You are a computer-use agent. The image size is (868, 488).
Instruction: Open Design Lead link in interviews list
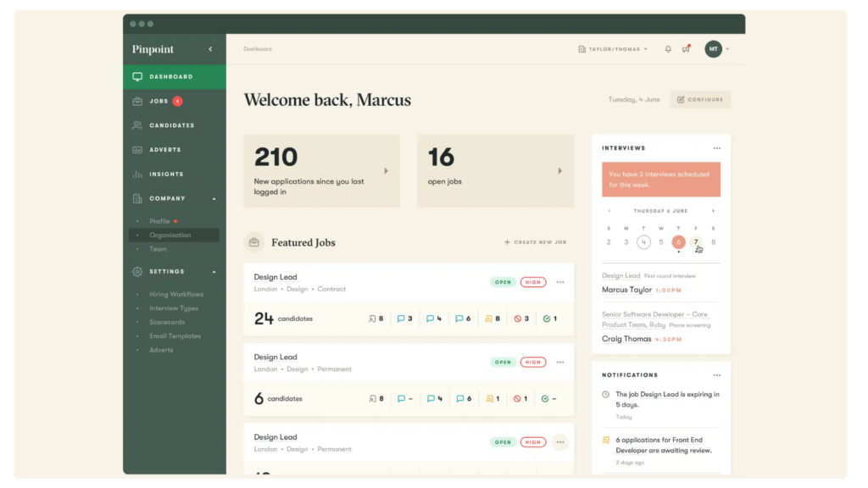(620, 275)
